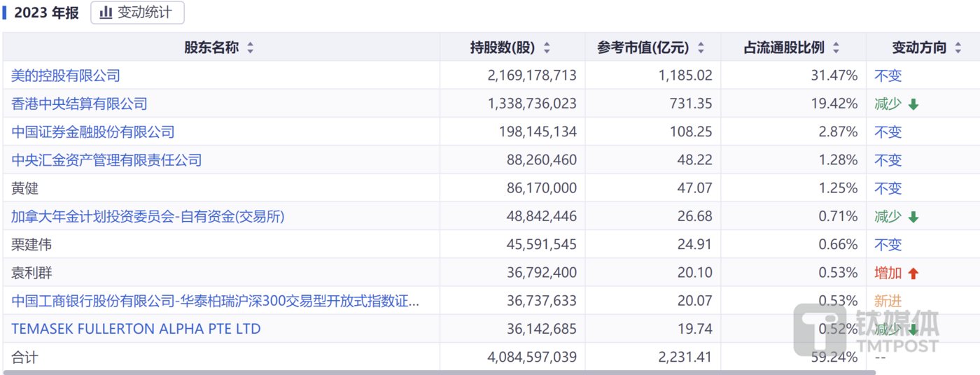Click share count 36,792,400
Image resolution: width=980 pixels, height=375 pixels.
541,273
